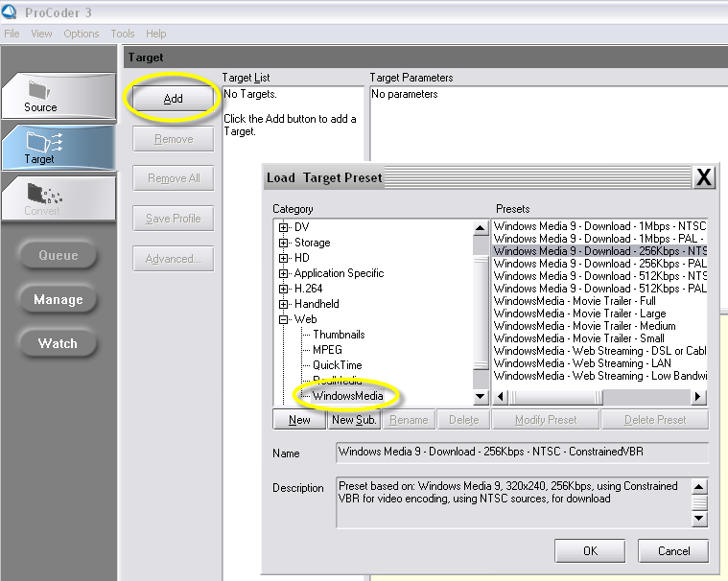Close the Load Target Preset dialog

point(704,177)
